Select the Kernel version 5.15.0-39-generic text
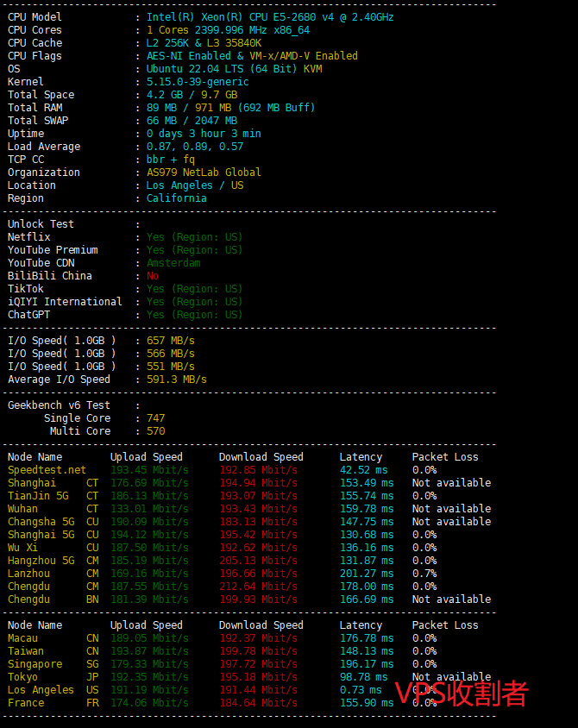Screen dimensions: 578x728 pyautogui.click(x=198, y=82)
